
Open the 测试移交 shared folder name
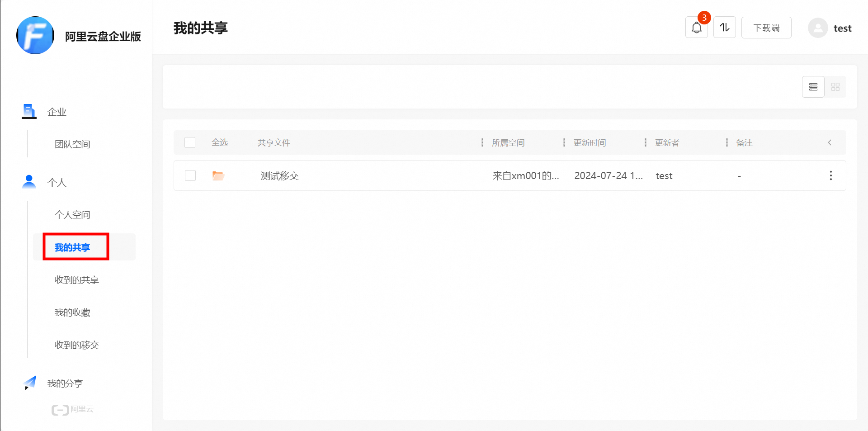[x=279, y=175]
